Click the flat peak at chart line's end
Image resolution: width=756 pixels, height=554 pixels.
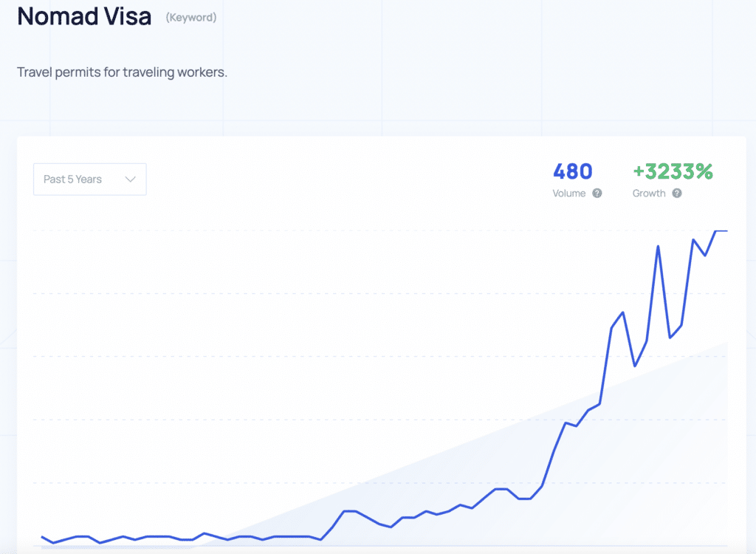pos(721,231)
